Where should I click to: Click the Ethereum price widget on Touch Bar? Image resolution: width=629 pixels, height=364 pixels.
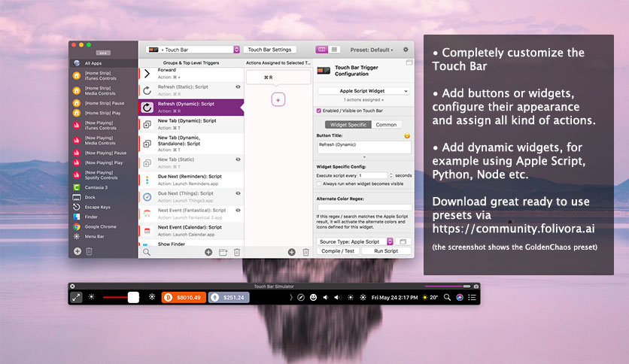pos(229,298)
